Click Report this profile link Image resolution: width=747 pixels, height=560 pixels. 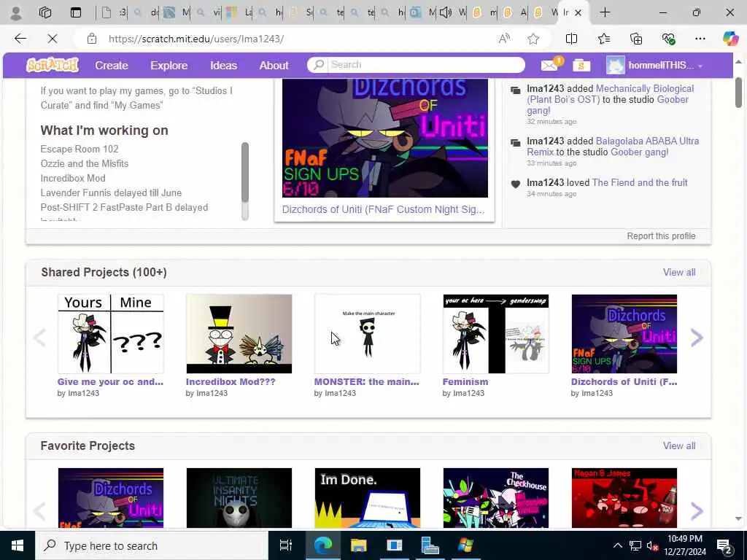(661, 236)
